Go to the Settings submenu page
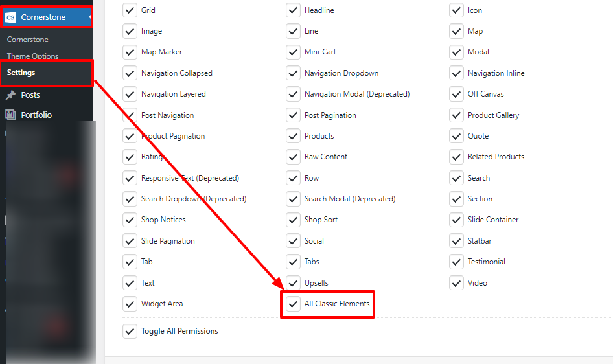Image resolution: width=613 pixels, height=364 pixels. (x=21, y=73)
